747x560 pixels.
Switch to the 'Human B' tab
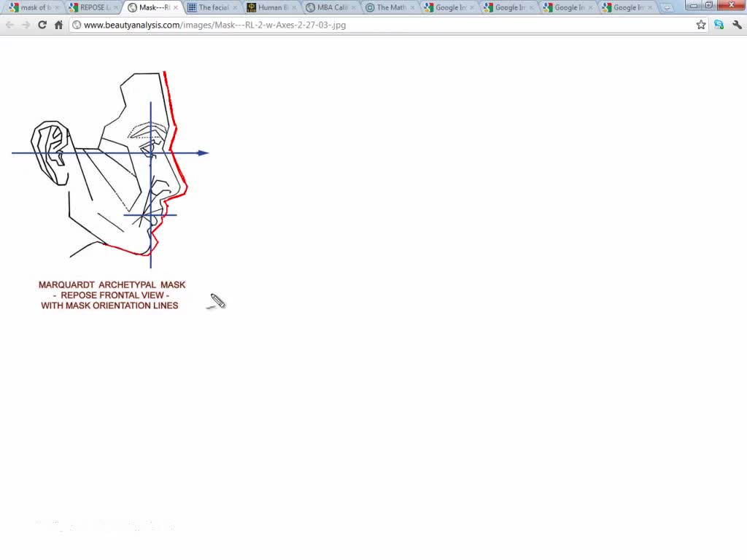point(271,7)
